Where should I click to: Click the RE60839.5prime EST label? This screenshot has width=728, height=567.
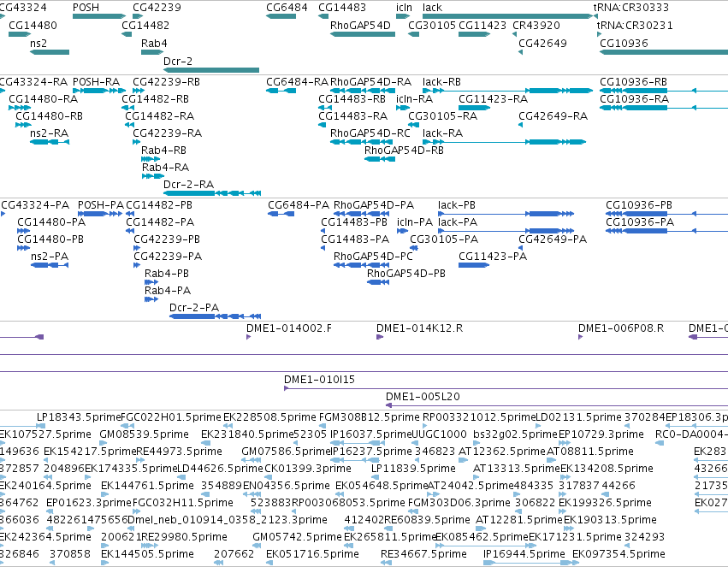428,520
